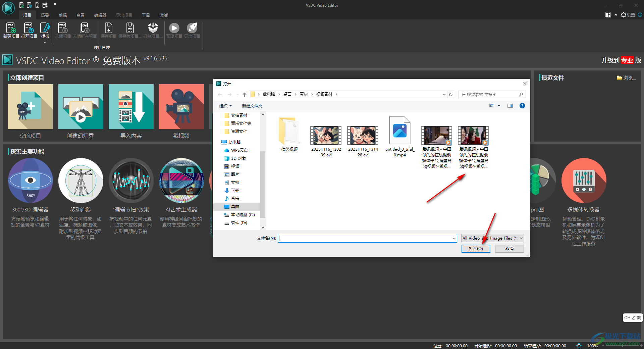This screenshot has height=349, width=644.
Task: Open the 激活 ribbon tab
Action: tap(164, 15)
